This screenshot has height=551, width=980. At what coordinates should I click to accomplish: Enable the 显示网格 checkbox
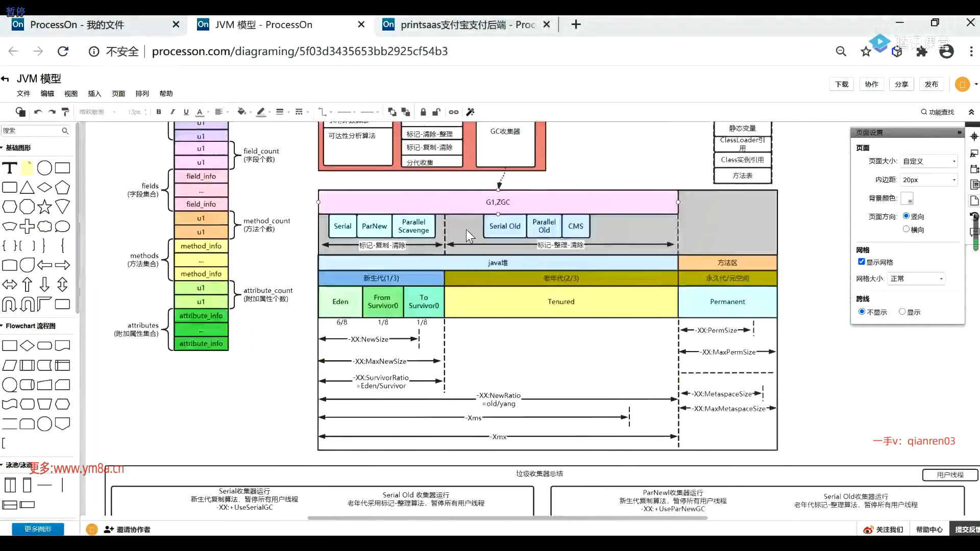(862, 262)
